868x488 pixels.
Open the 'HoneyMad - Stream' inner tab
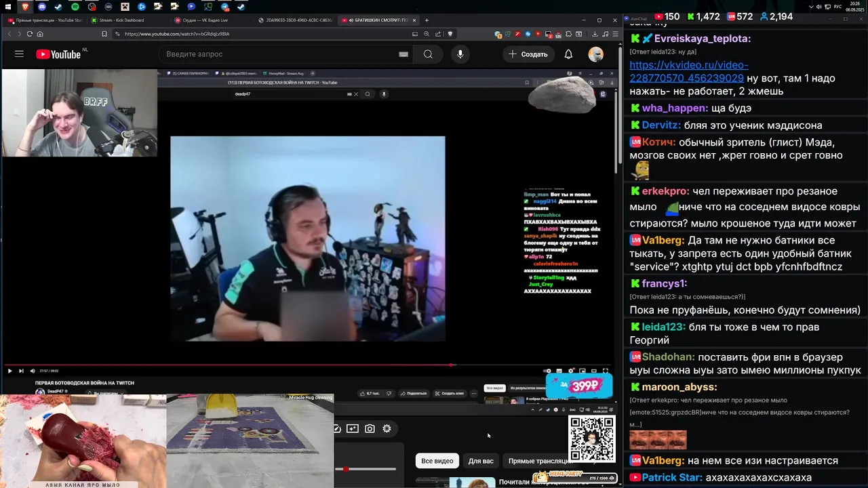(x=283, y=73)
